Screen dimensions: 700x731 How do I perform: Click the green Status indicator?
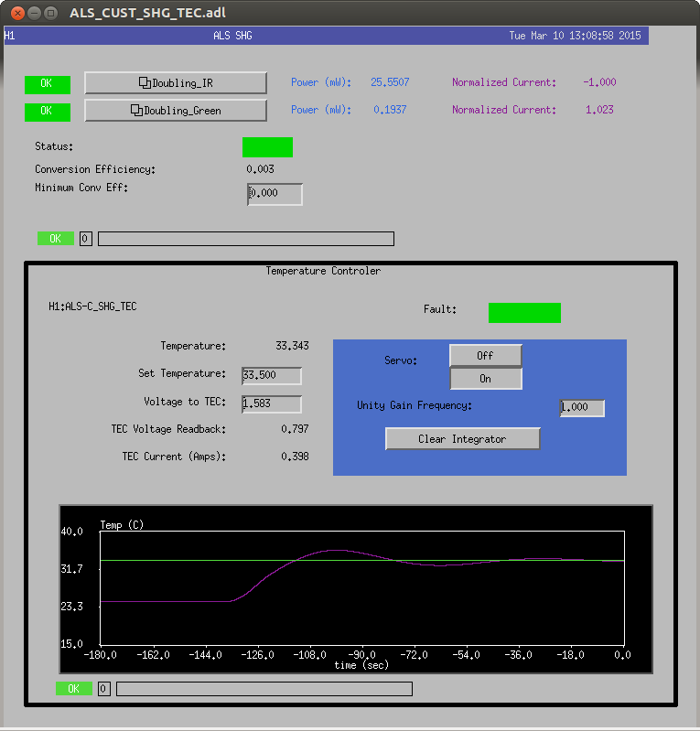[267, 147]
